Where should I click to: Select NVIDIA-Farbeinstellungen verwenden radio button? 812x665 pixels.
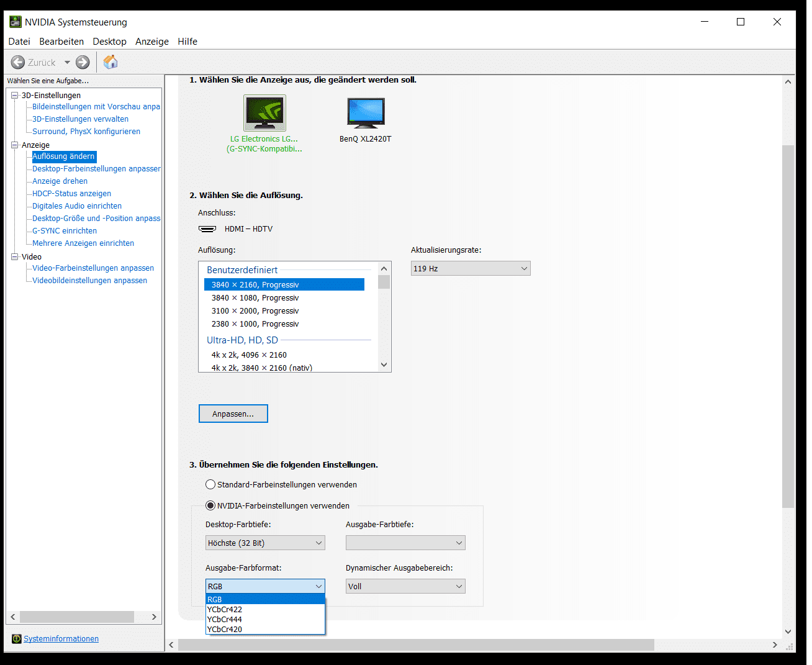pyautogui.click(x=210, y=505)
